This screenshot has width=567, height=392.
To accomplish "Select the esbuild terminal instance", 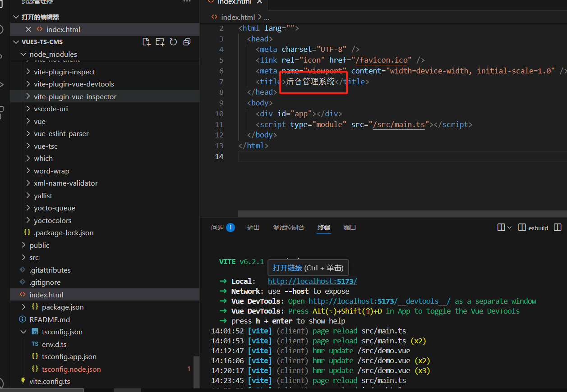I will click(x=533, y=228).
